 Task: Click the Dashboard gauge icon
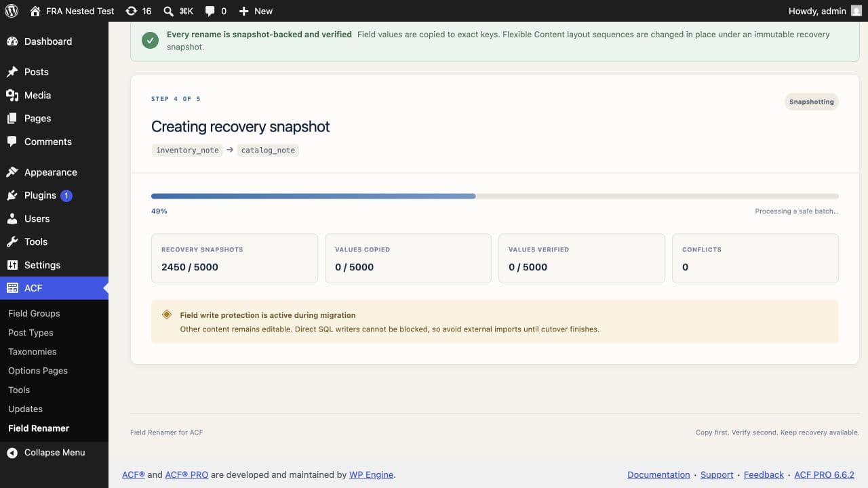pos(12,41)
